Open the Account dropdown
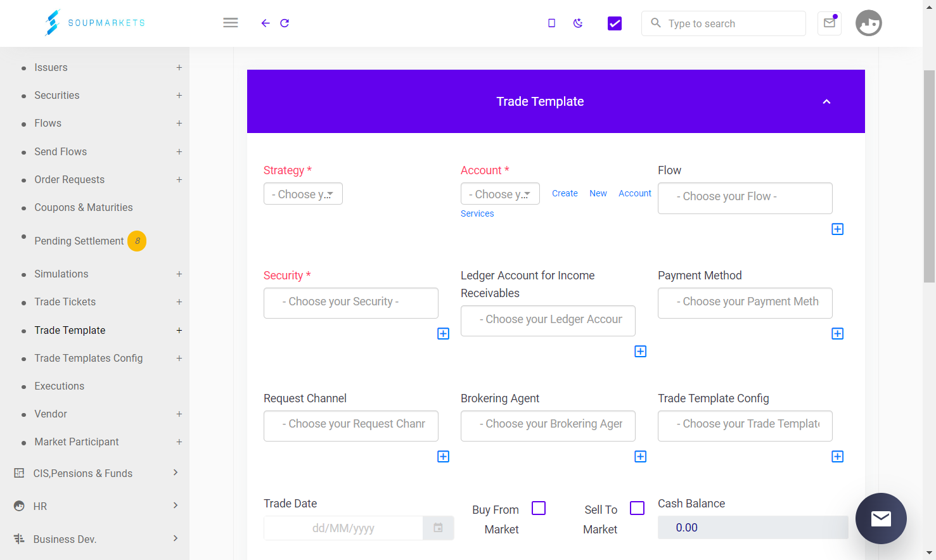The width and height of the screenshot is (936, 560). pyautogui.click(x=500, y=194)
